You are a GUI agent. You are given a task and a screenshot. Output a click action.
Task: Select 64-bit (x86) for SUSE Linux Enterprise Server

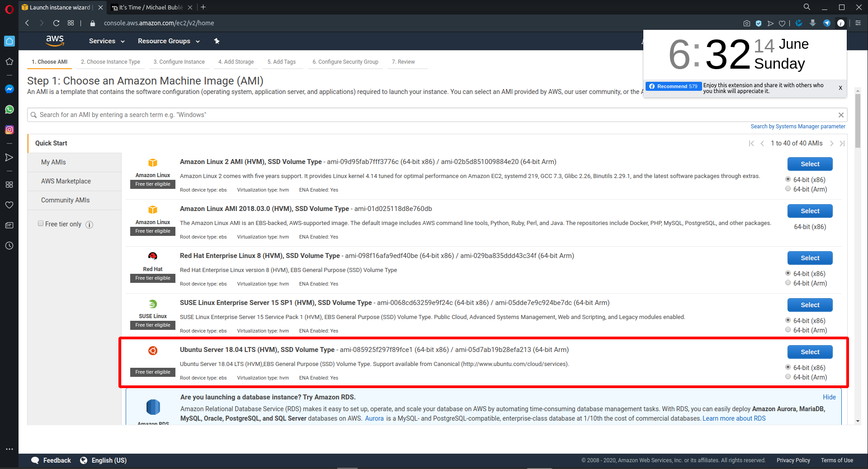(x=788, y=320)
